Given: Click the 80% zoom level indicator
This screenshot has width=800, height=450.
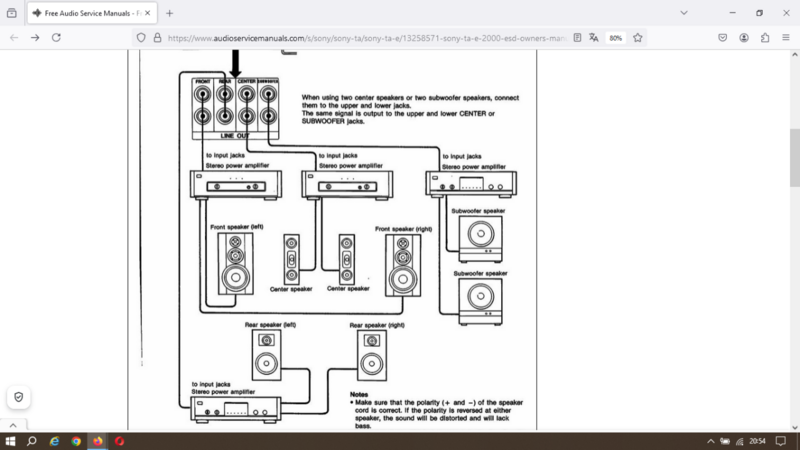Looking at the screenshot, I should (x=615, y=37).
